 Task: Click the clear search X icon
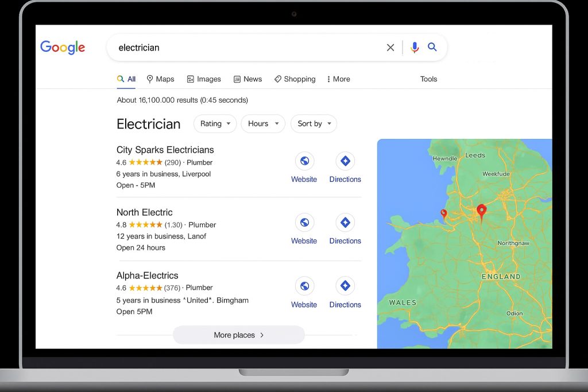coord(390,48)
